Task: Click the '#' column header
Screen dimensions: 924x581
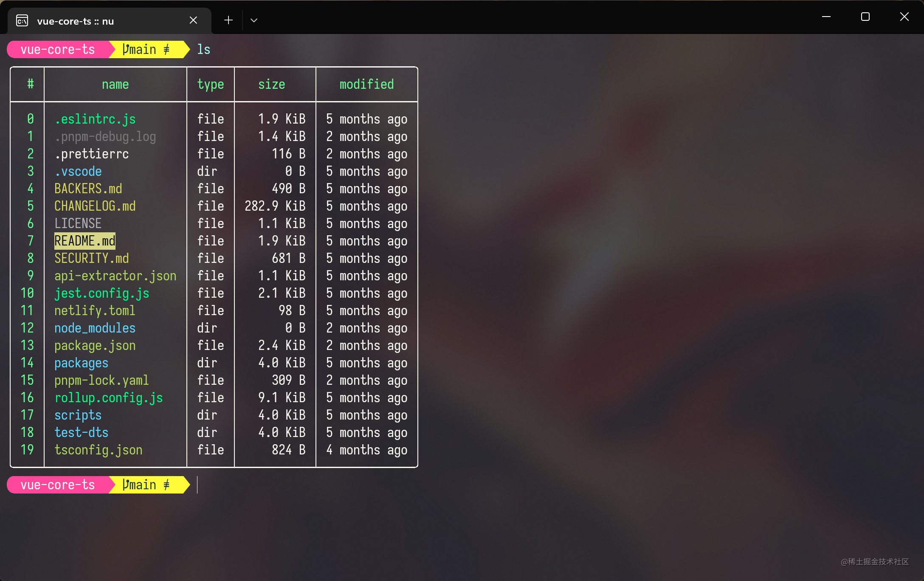Action: point(31,85)
